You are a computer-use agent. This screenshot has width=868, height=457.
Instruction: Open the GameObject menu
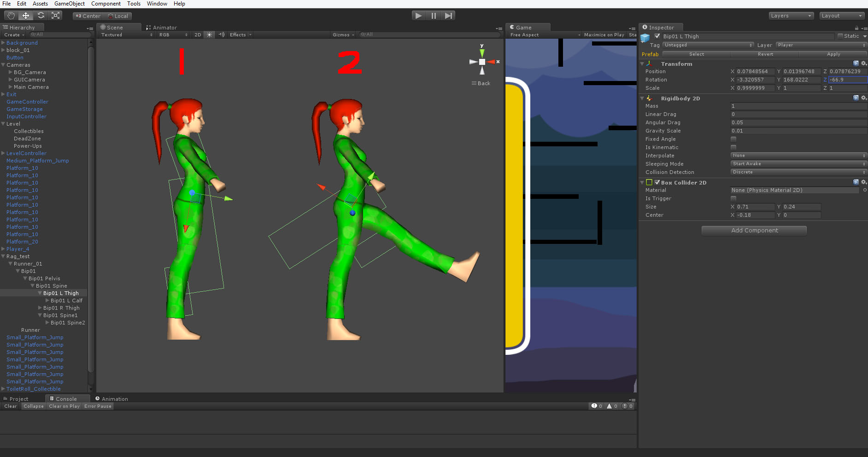[x=70, y=4]
